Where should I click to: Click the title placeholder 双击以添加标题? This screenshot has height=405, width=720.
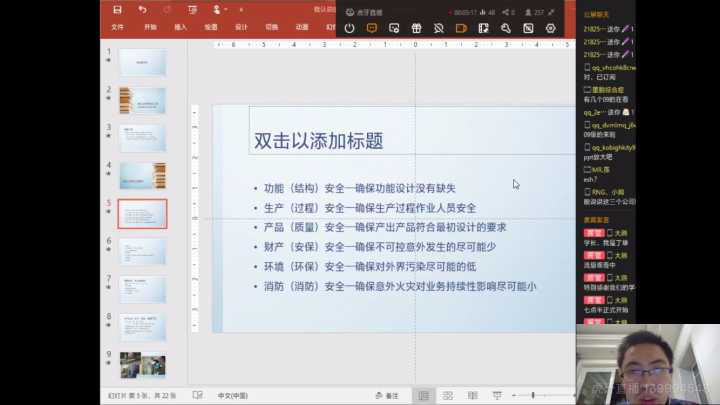(x=318, y=141)
